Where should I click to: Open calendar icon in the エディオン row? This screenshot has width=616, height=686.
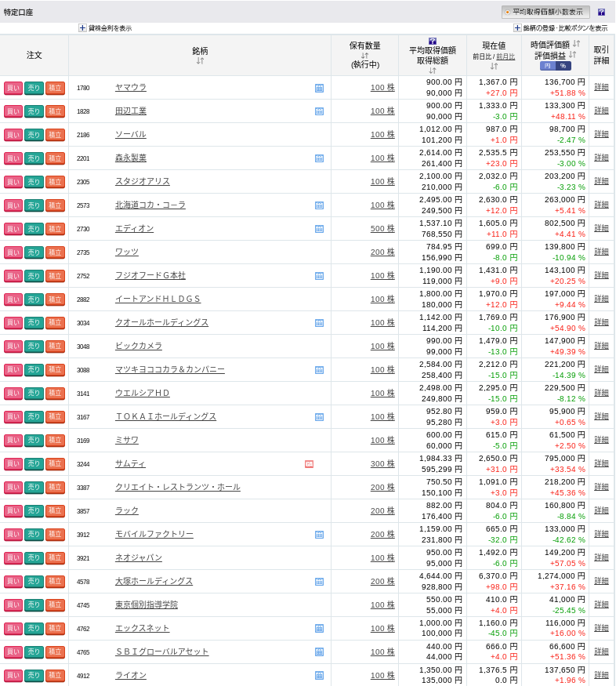tap(320, 229)
